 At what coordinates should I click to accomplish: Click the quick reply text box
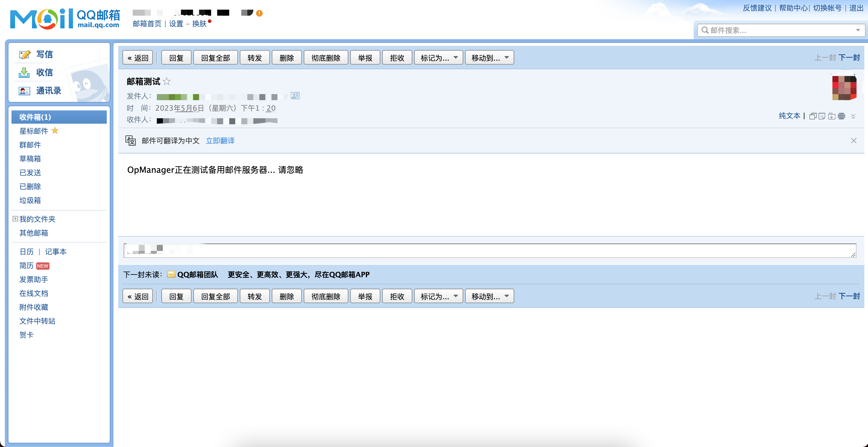click(x=490, y=250)
